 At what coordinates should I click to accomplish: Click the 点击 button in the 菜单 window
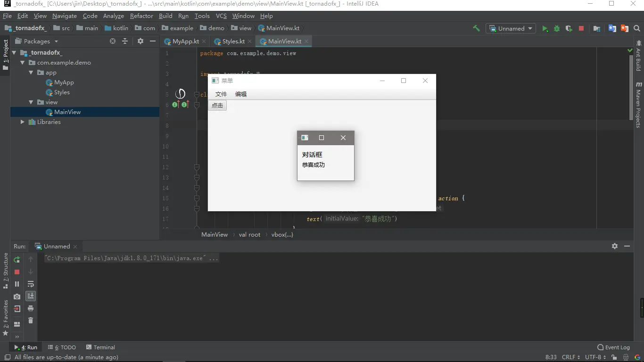[x=217, y=106]
